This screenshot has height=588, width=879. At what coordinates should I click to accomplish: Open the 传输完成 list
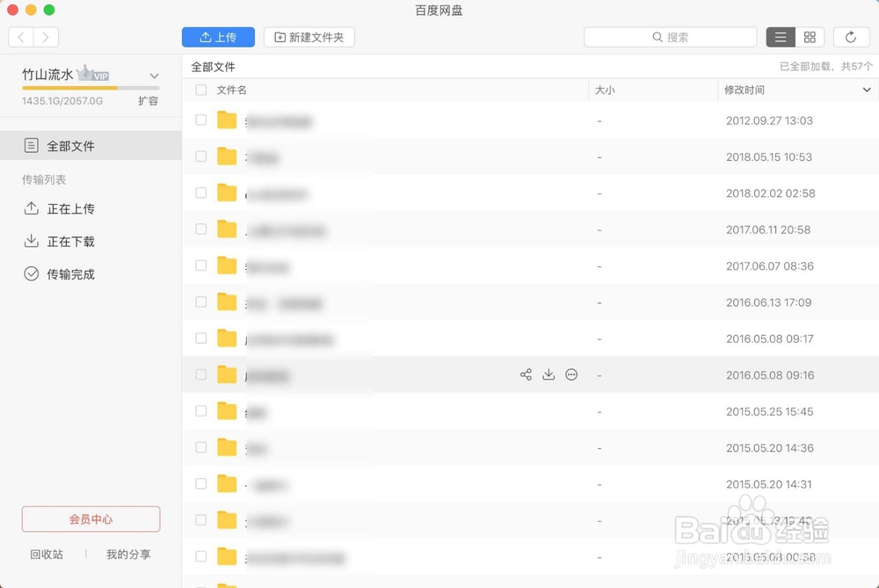coord(60,274)
